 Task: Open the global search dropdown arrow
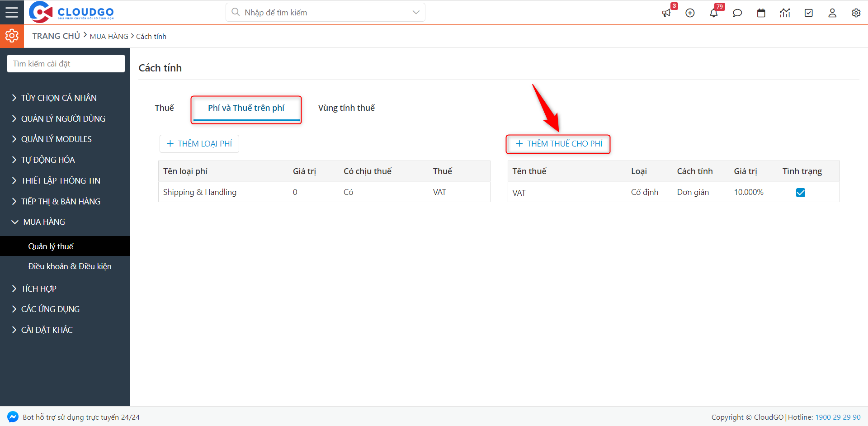click(x=416, y=13)
